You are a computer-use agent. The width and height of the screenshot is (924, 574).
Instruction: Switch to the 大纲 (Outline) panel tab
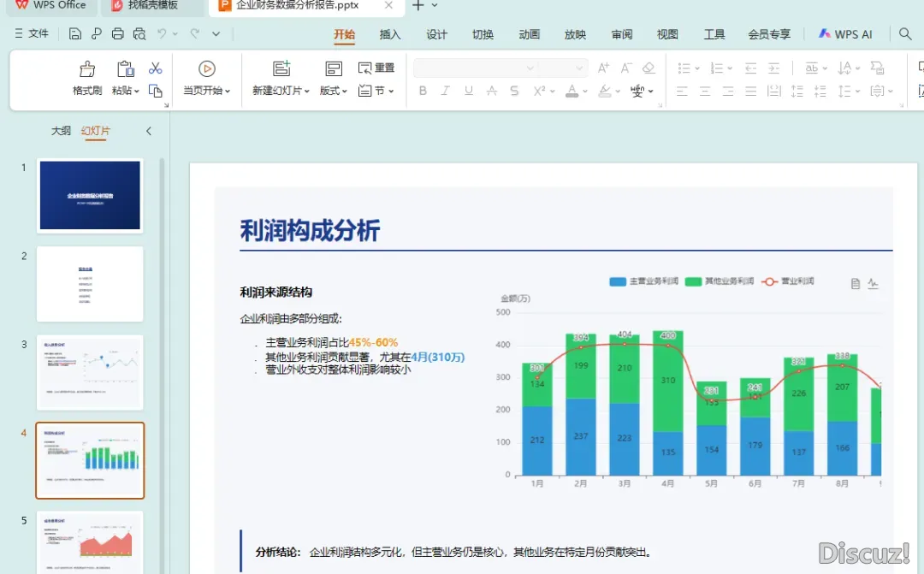tap(61, 131)
